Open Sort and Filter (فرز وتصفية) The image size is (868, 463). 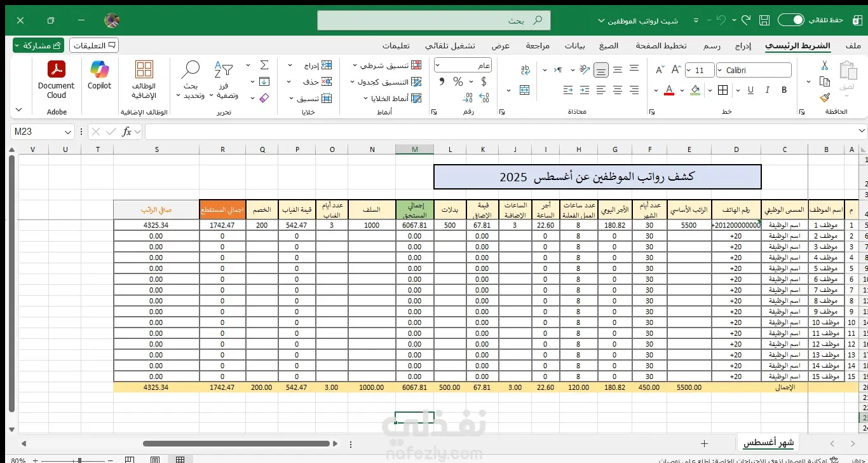point(224,81)
